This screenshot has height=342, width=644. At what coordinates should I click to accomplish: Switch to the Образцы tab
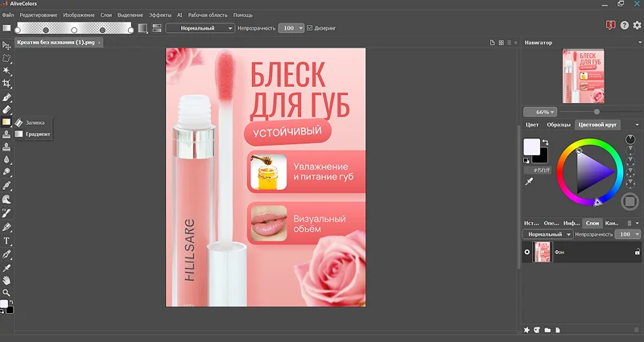click(x=558, y=125)
